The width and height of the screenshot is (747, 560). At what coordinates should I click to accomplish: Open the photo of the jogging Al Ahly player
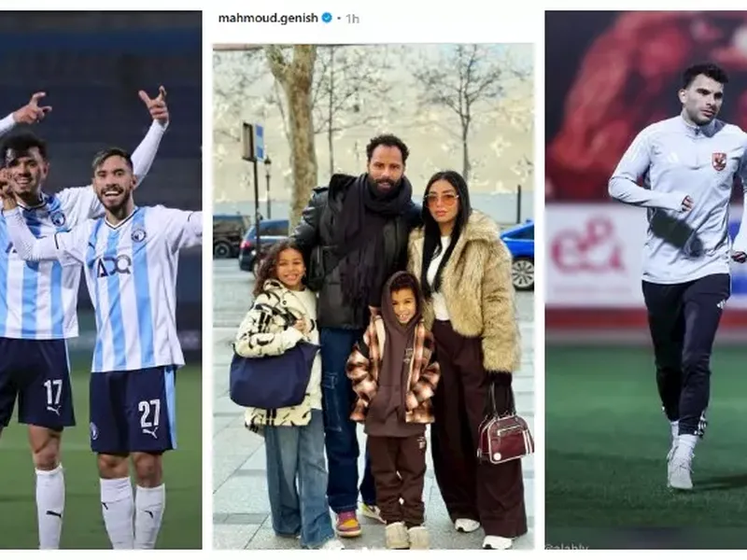tap(646, 280)
